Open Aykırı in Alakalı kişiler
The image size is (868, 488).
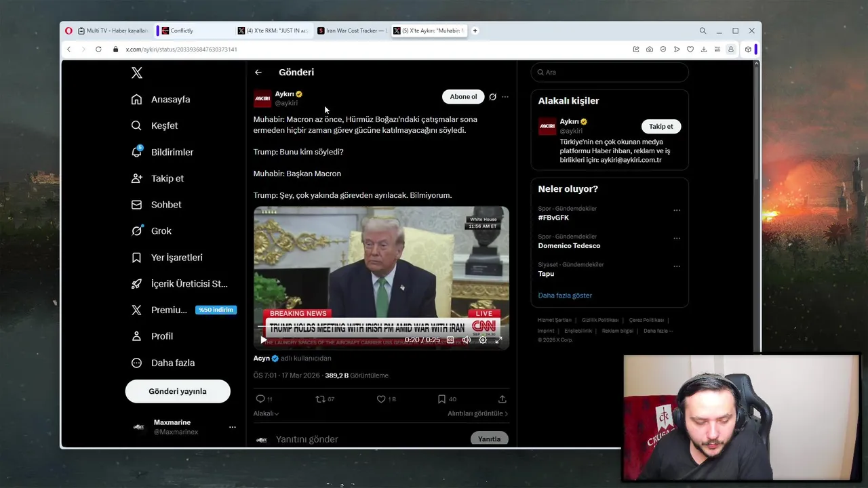point(570,122)
